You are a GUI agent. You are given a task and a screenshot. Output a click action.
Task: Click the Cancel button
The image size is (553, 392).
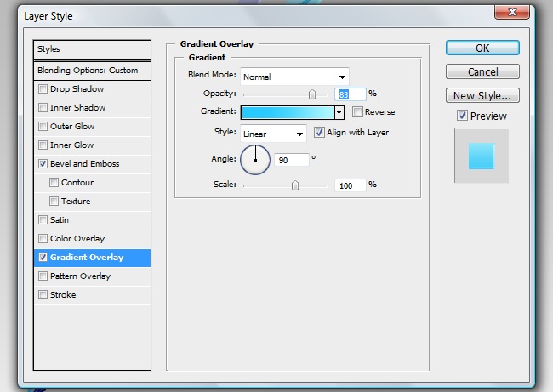point(482,72)
